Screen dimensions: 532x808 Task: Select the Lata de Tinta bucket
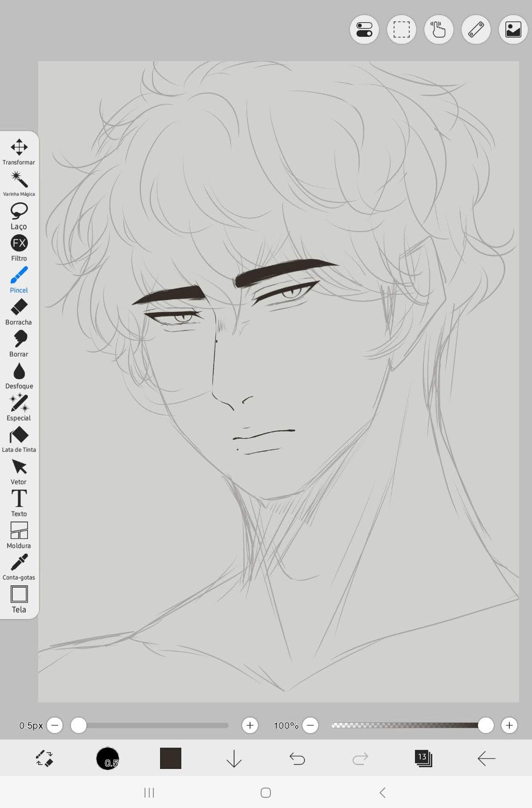[x=19, y=439]
